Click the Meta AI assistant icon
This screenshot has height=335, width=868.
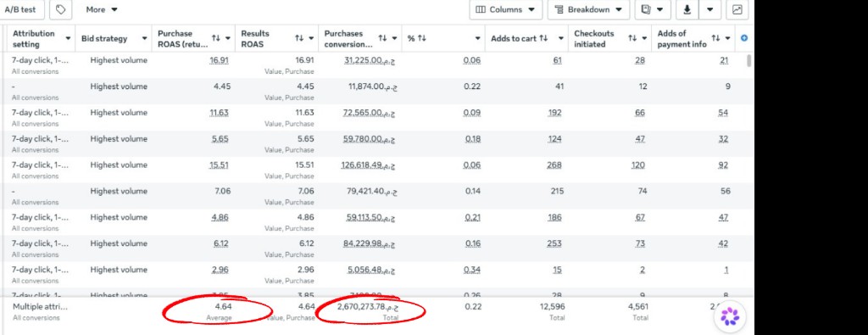[x=730, y=317]
